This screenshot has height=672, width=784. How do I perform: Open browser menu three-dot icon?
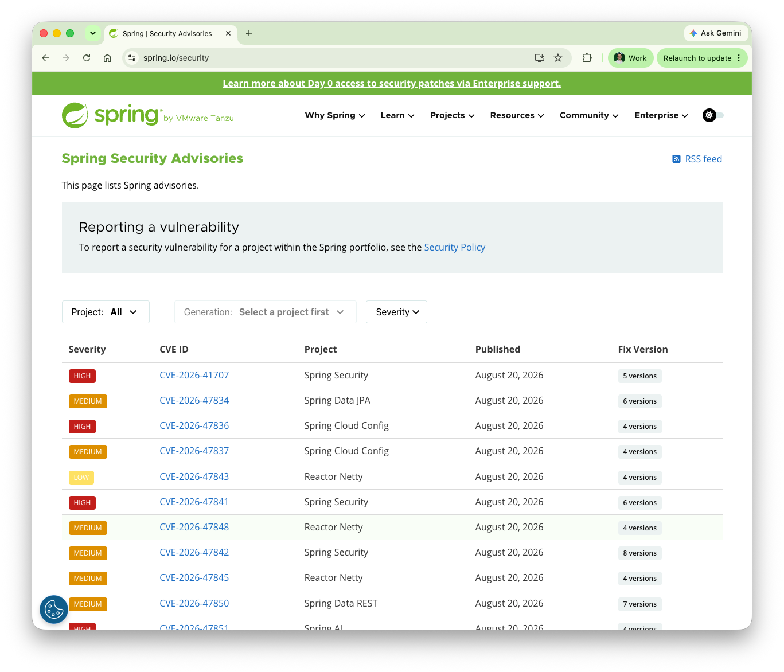pyautogui.click(x=739, y=58)
